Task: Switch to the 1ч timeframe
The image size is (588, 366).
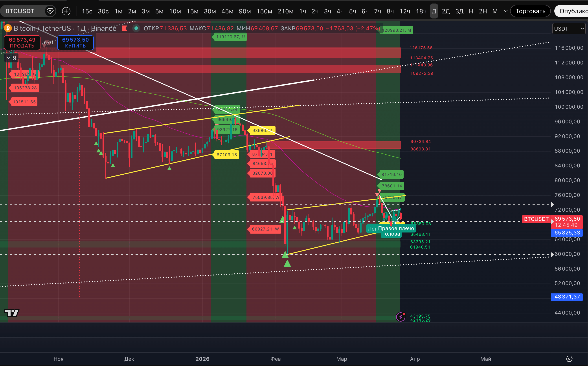Action: click(x=303, y=11)
